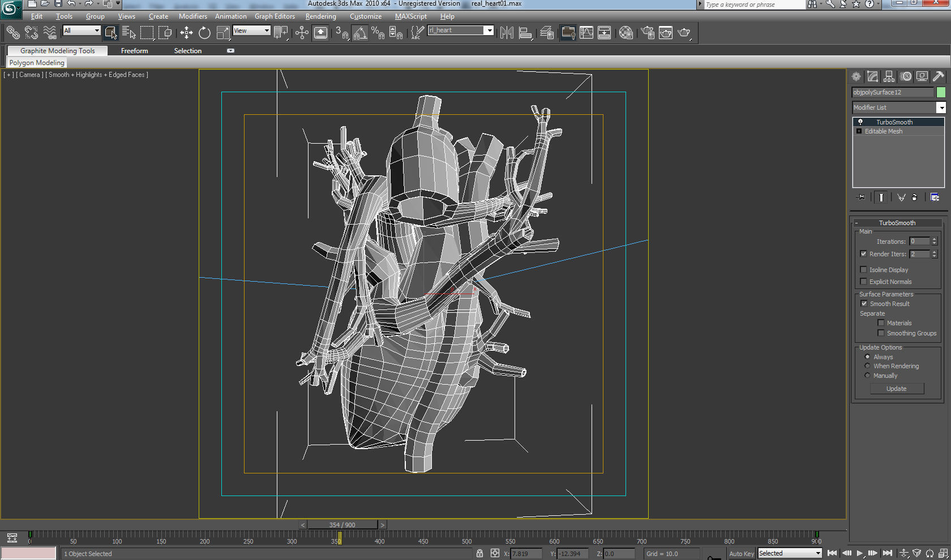Switch to the Utilities command panel

point(939,76)
